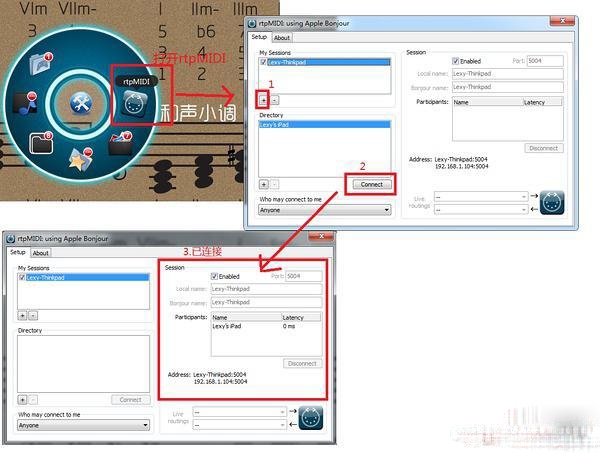600x454 pixels.
Task: Click the greyed Connect button in the lower window
Action: click(x=130, y=400)
